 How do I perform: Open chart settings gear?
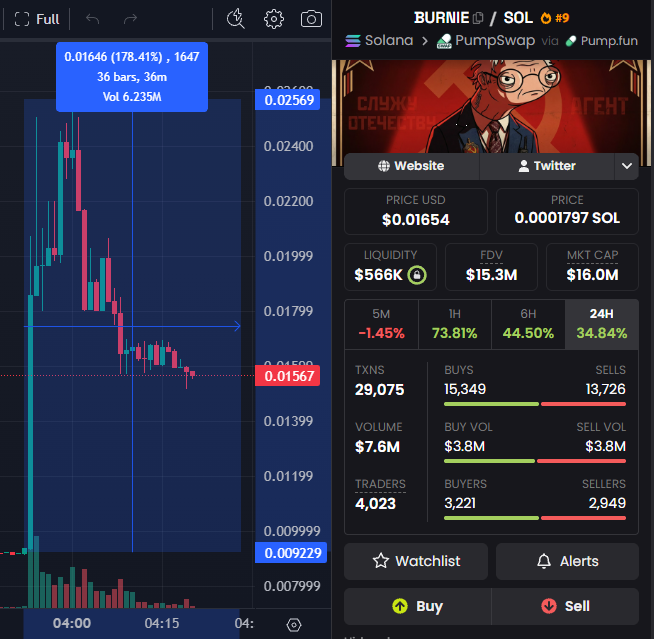coord(274,19)
